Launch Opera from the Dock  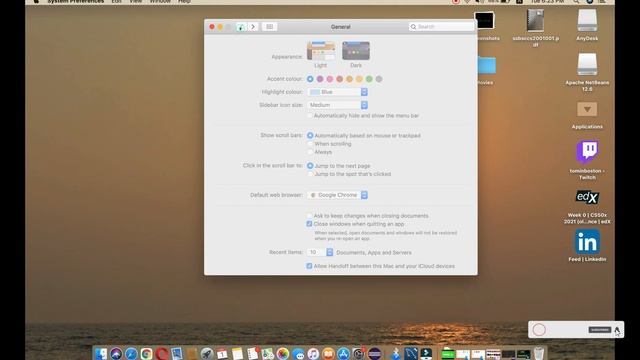coord(161,353)
